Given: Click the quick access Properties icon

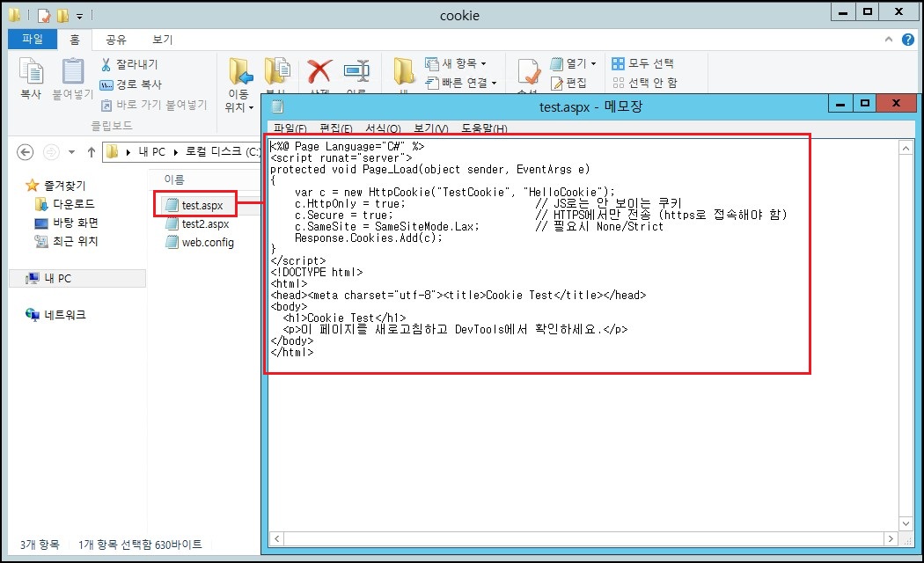Looking at the screenshot, I should point(44,15).
